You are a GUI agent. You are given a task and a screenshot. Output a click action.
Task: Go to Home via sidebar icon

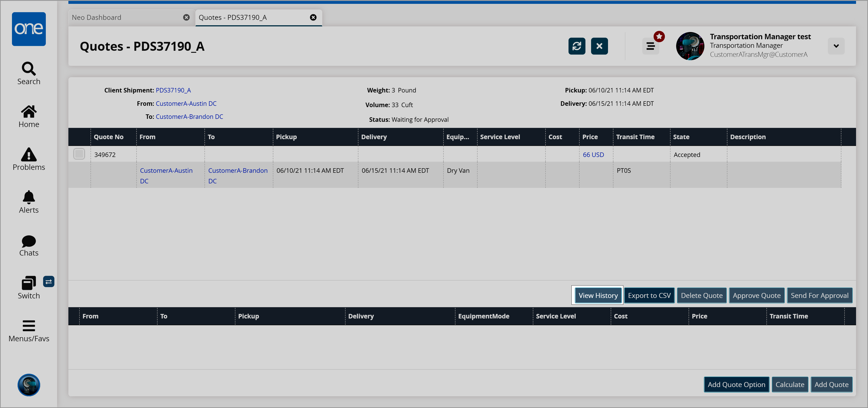(29, 112)
